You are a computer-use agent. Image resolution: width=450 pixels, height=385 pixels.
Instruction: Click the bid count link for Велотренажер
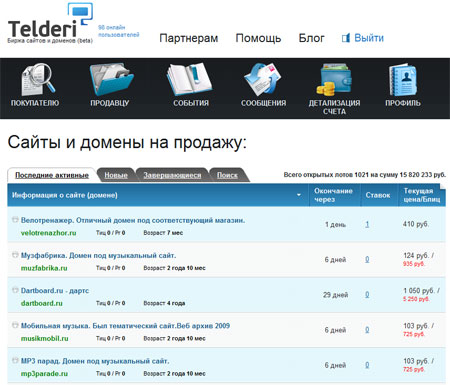point(367,224)
